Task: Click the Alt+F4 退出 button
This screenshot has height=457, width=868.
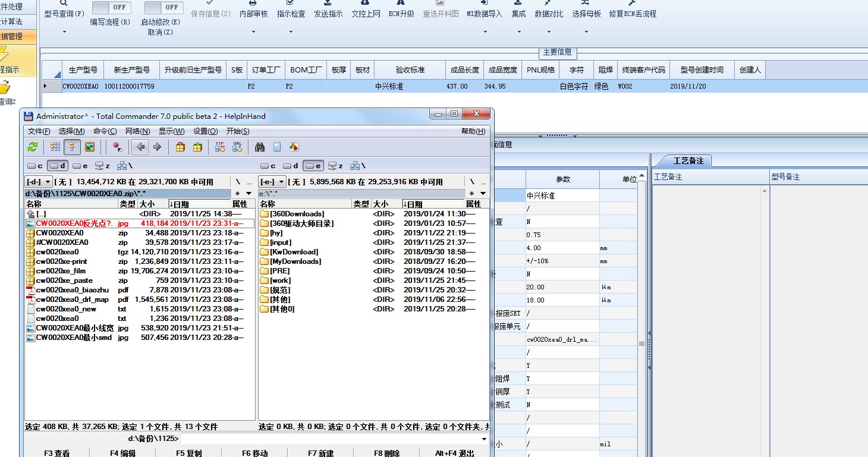Action: tap(455, 453)
